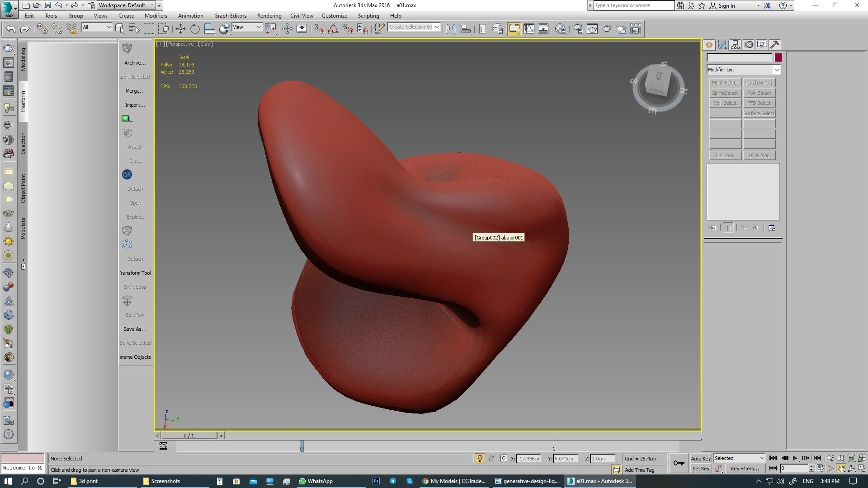This screenshot has width=868, height=488.
Task: Select the Move transform tool
Action: 180,29
